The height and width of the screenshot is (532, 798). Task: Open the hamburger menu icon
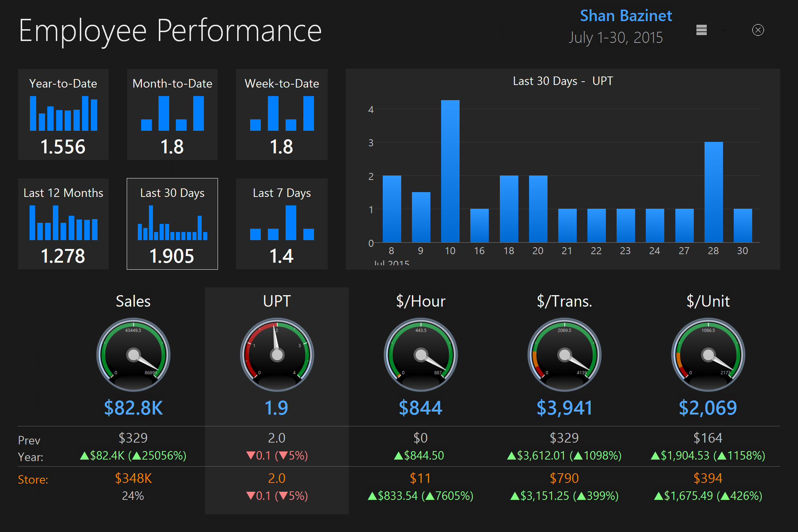pyautogui.click(x=701, y=30)
